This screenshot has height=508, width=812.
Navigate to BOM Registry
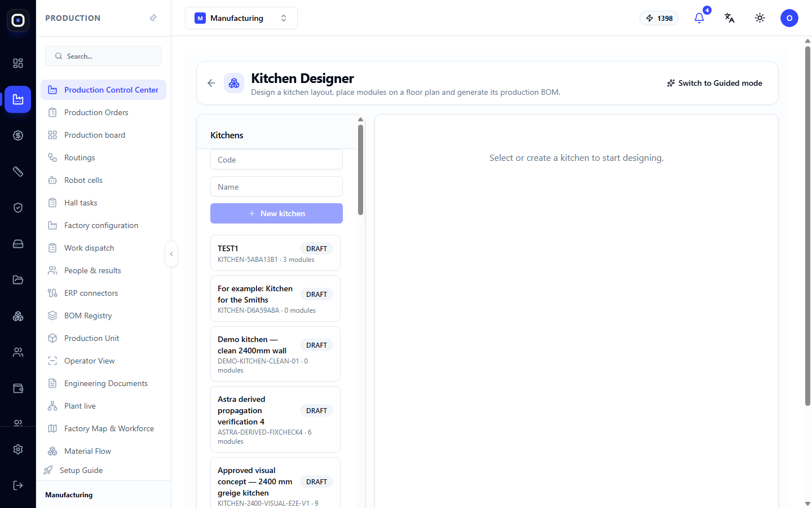[x=104, y=316]
